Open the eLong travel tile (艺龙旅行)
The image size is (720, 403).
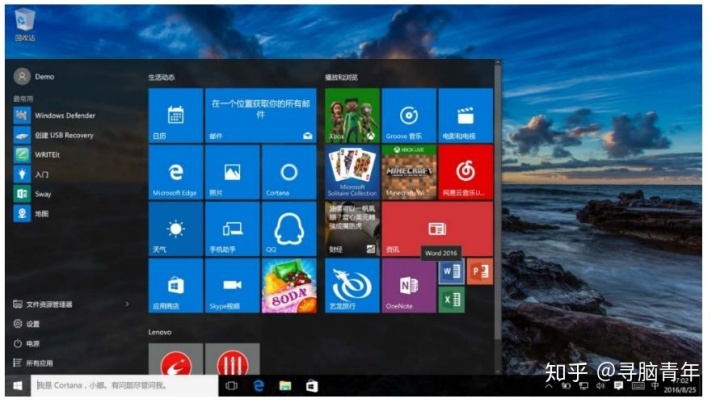point(352,285)
